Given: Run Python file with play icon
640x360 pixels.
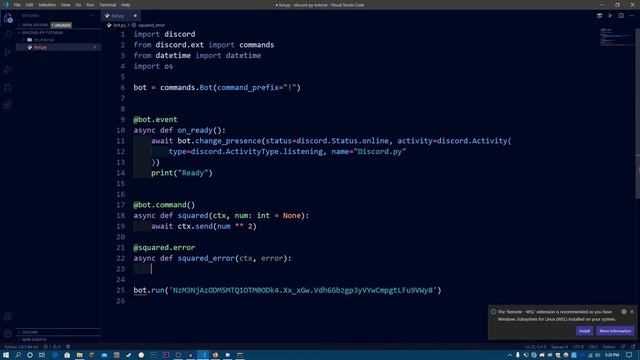Looking at the screenshot, I should (x=610, y=16).
